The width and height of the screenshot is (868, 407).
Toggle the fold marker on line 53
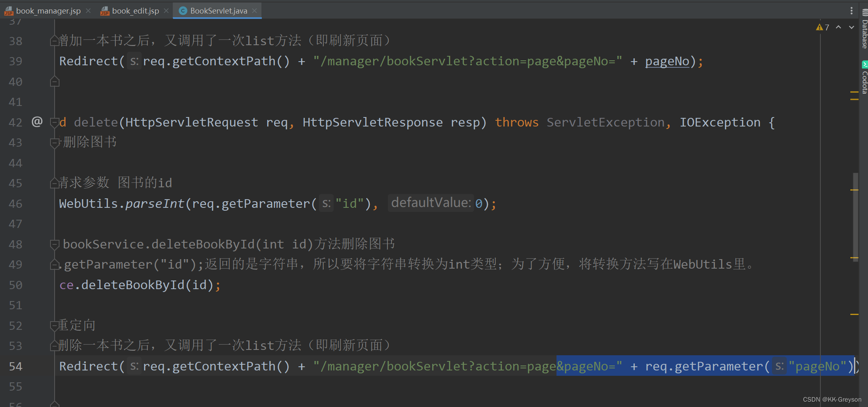pyautogui.click(x=55, y=346)
